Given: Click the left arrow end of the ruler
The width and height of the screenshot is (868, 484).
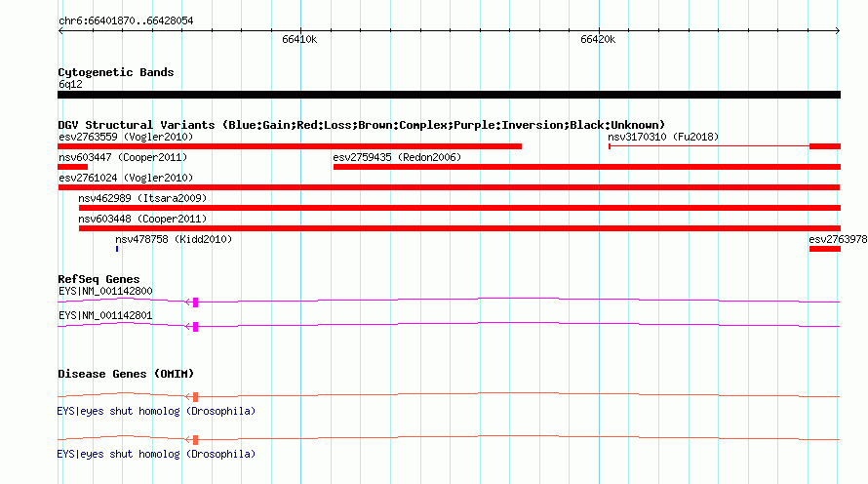Looking at the screenshot, I should [x=60, y=31].
